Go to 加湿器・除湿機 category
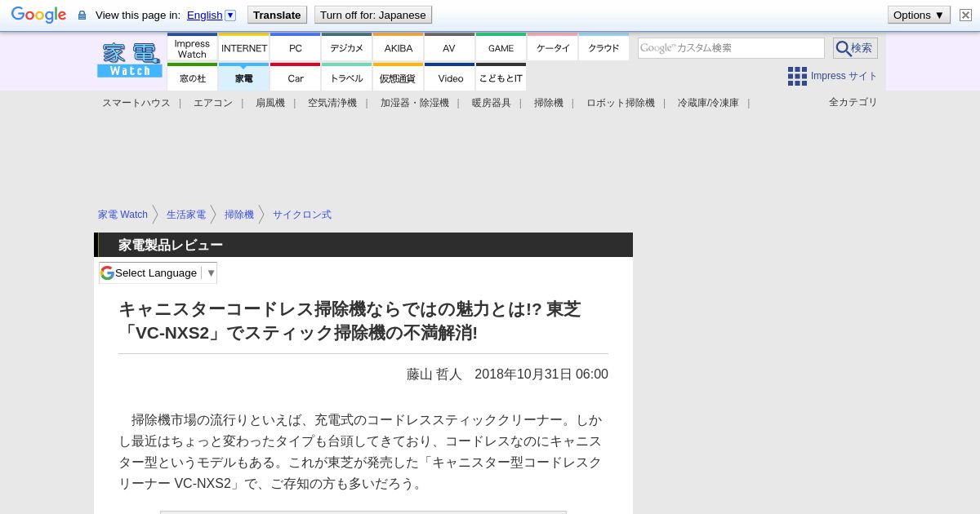 [x=415, y=103]
